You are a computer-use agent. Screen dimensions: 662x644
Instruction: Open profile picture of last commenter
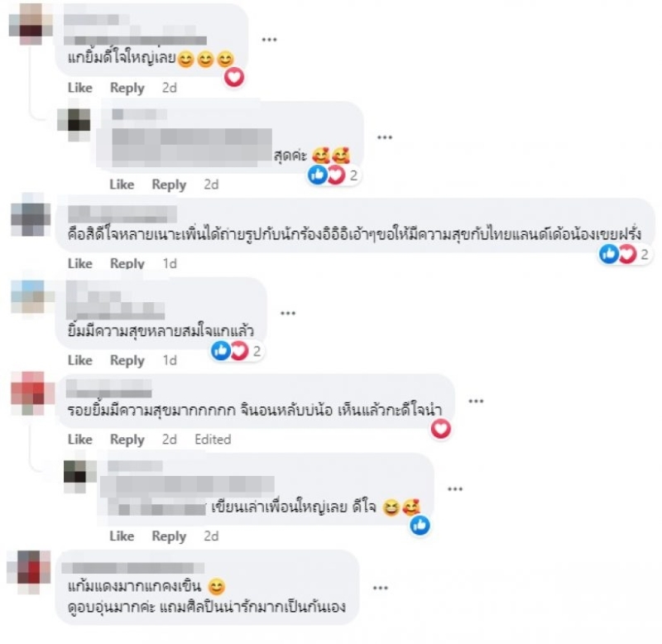(29, 572)
